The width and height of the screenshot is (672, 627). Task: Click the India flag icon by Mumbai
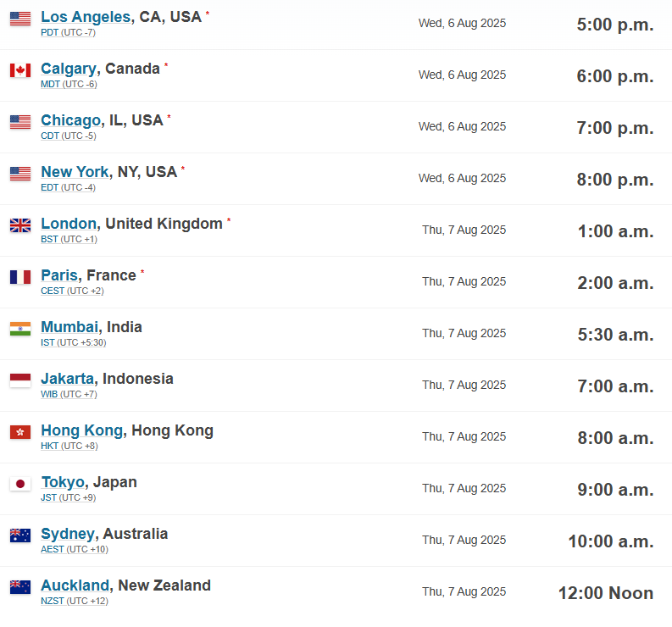[x=20, y=329]
